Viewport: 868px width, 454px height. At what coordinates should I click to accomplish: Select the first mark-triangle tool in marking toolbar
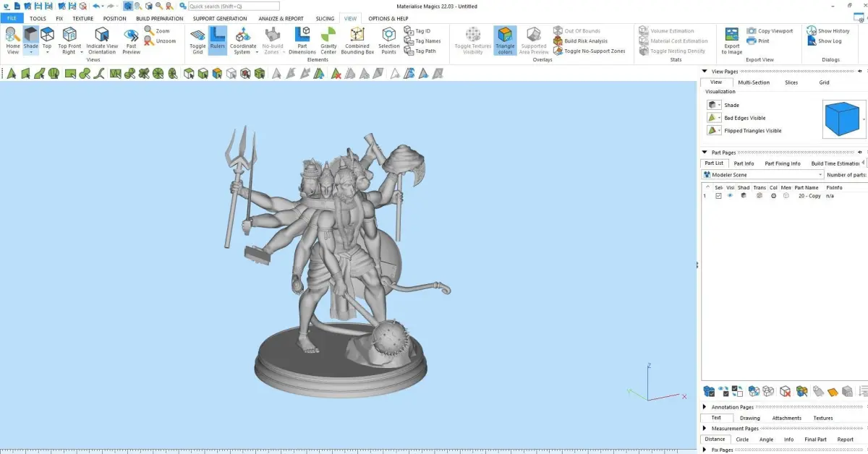pos(12,73)
